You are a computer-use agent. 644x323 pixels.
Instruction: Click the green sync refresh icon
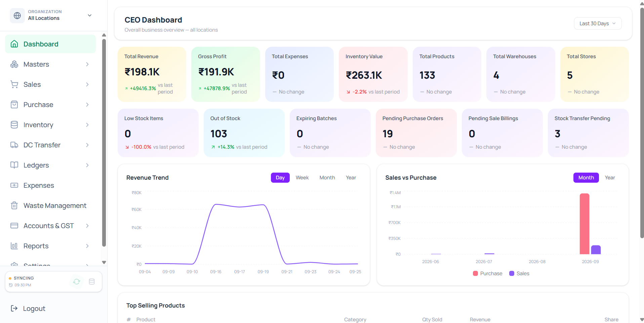[x=77, y=282]
